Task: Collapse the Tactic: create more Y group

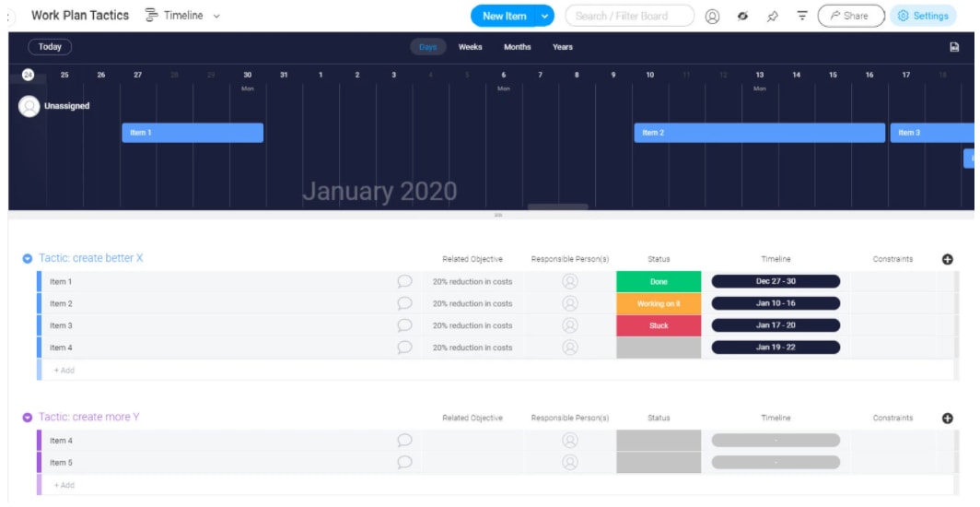Action: (x=28, y=417)
